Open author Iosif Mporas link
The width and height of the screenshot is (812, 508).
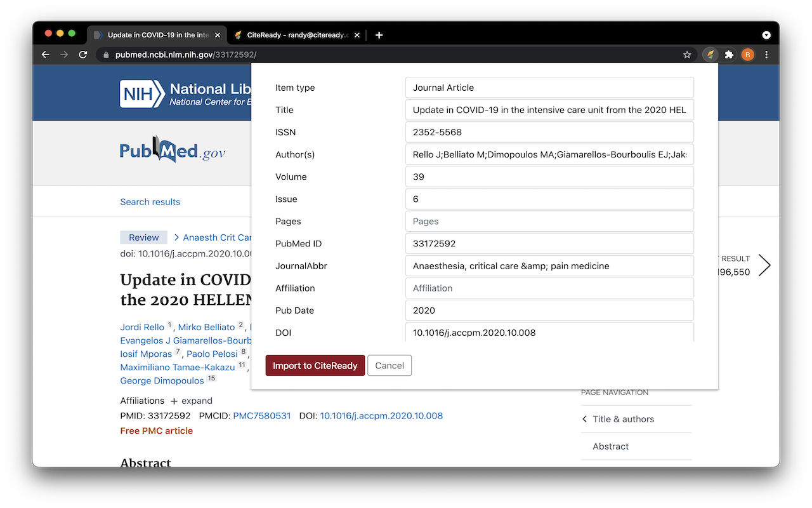click(x=146, y=354)
